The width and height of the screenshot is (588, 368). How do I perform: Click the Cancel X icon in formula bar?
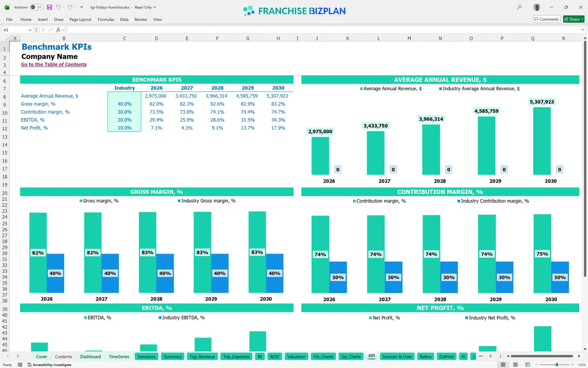click(x=43, y=30)
